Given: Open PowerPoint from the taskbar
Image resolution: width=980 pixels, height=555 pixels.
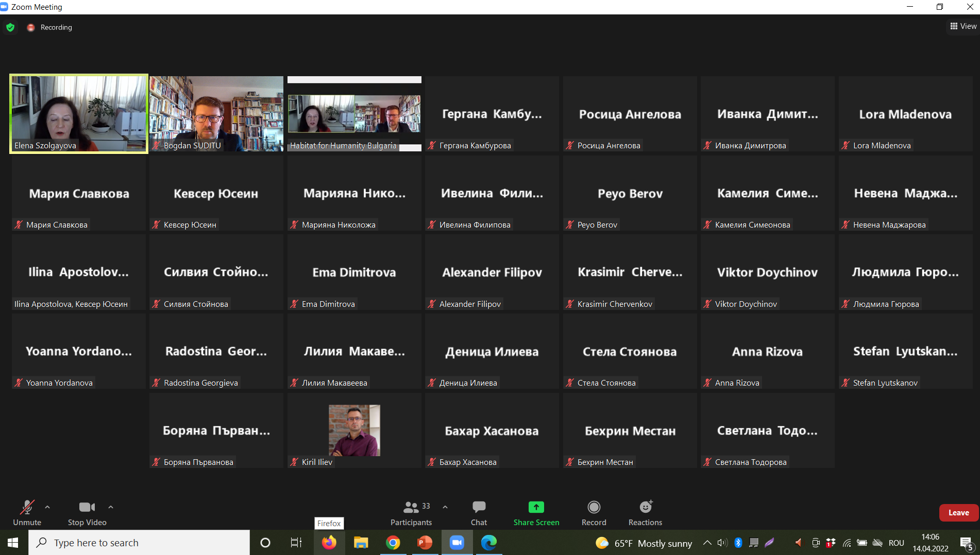Looking at the screenshot, I should 425,543.
